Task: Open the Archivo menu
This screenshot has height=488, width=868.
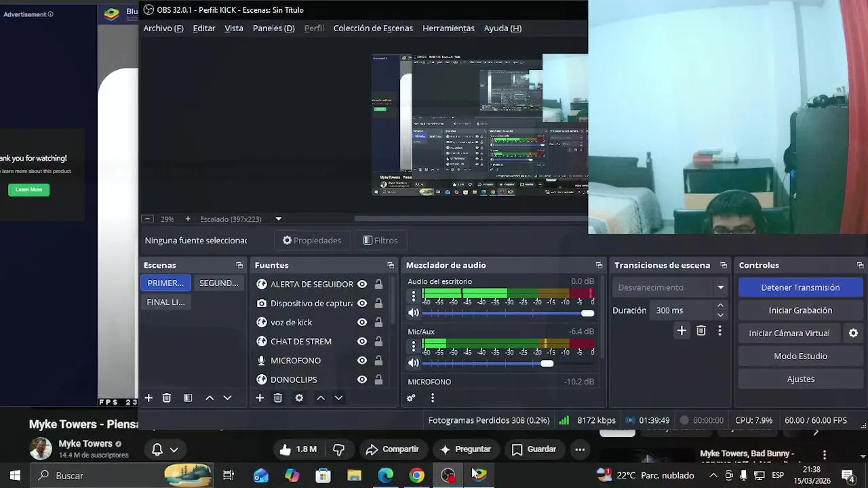Action: pyautogui.click(x=163, y=28)
